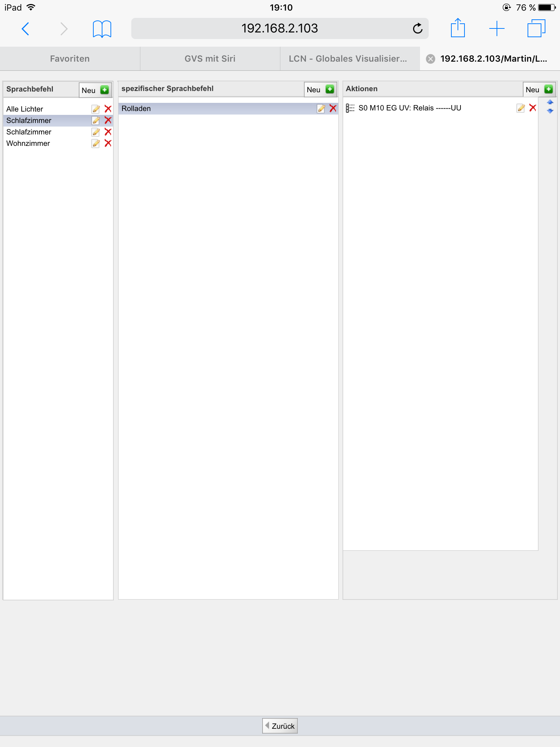The height and width of the screenshot is (747, 560).
Task: Tap the address bar showing 192.168.2.103
Action: point(279,28)
